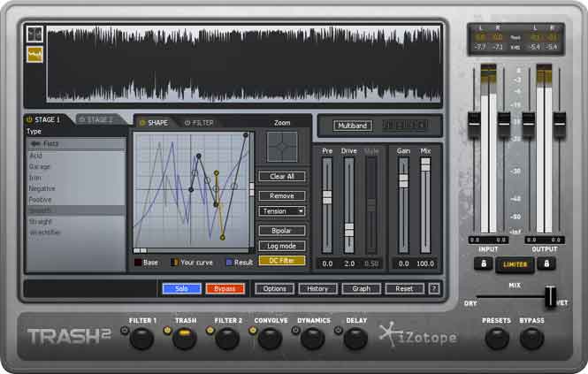Screen dimensions: 588x374
Task: Select the top-right corner curve node
Action: pyautogui.click(x=245, y=135)
